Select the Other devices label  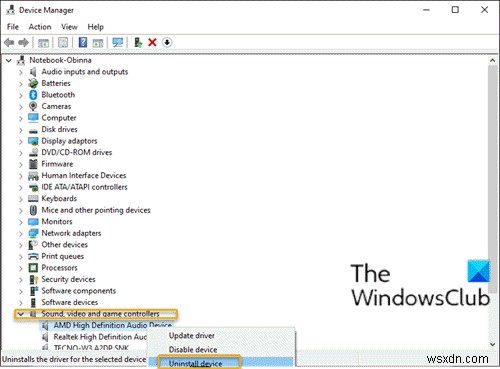65,245
